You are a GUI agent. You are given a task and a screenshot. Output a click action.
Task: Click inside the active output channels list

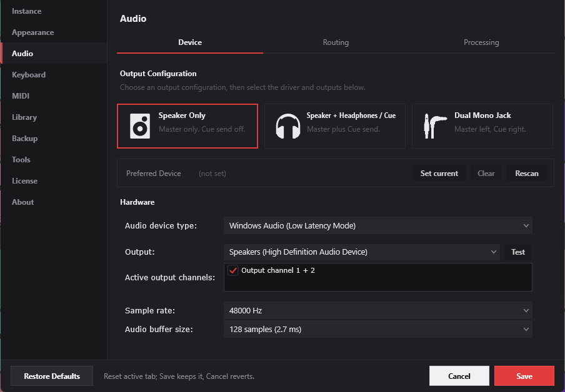click(378, 277)
